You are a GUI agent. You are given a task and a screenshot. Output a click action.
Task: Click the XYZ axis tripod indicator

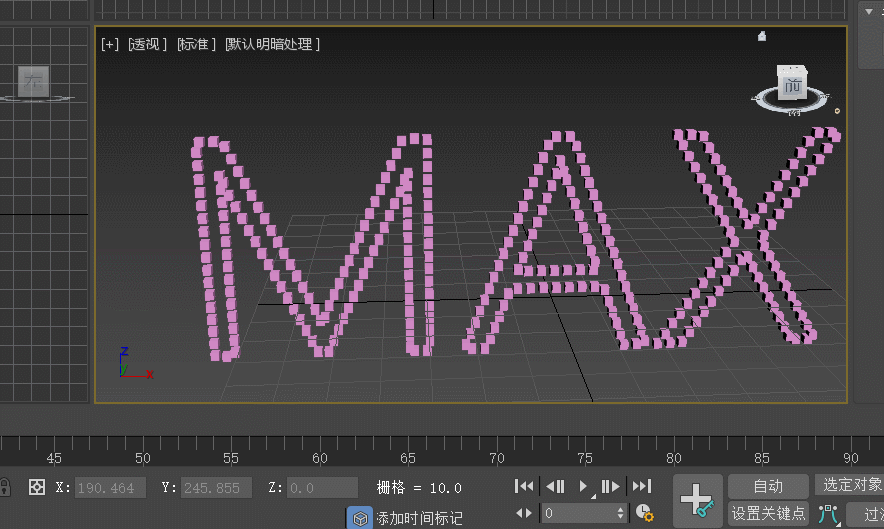(x=136, y=363)
